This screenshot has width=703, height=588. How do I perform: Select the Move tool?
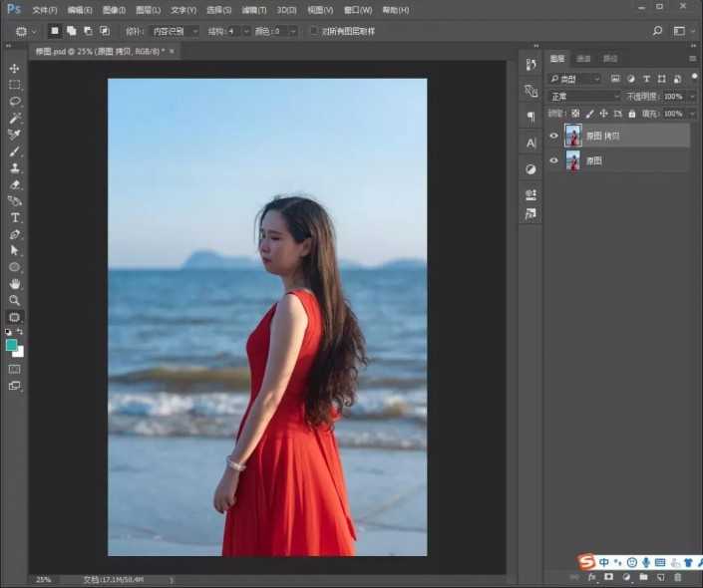click(x=15, y=69)
